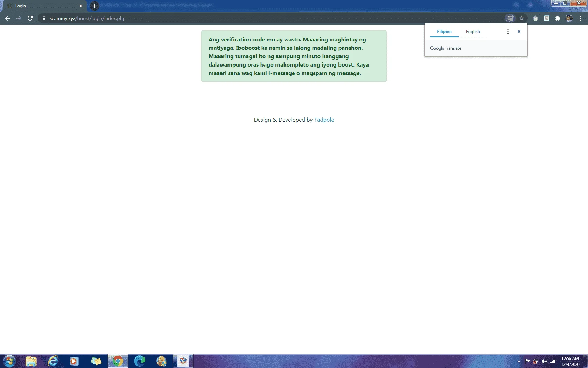Open a new browser tab
The image size is (588, 368).
[x=94, y=6]
